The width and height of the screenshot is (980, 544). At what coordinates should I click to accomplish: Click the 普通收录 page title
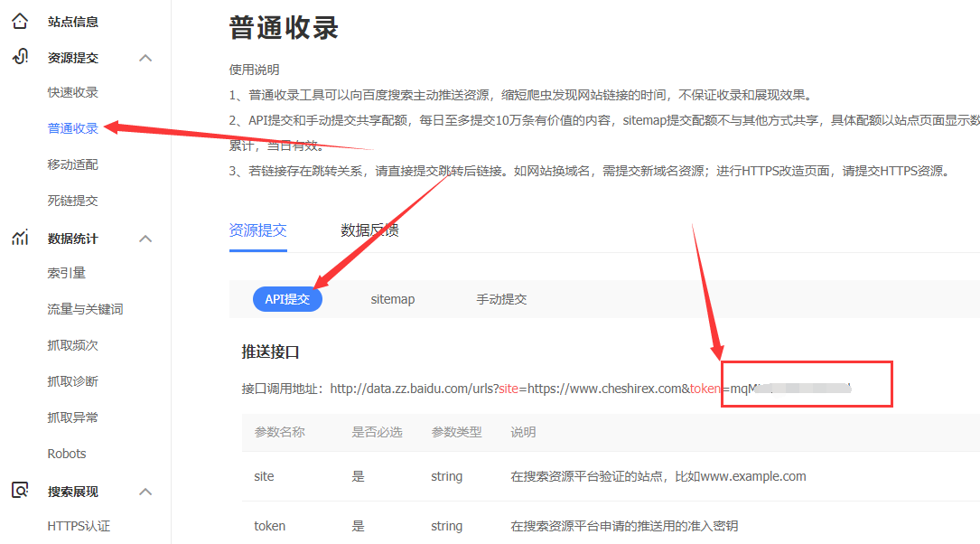pos(284,28)
